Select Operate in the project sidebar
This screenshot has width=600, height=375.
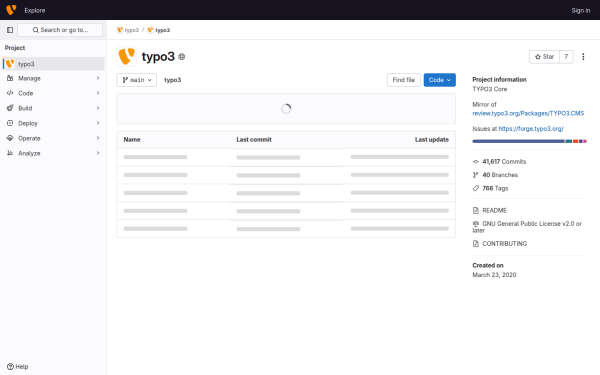click(x=53, y=138)
